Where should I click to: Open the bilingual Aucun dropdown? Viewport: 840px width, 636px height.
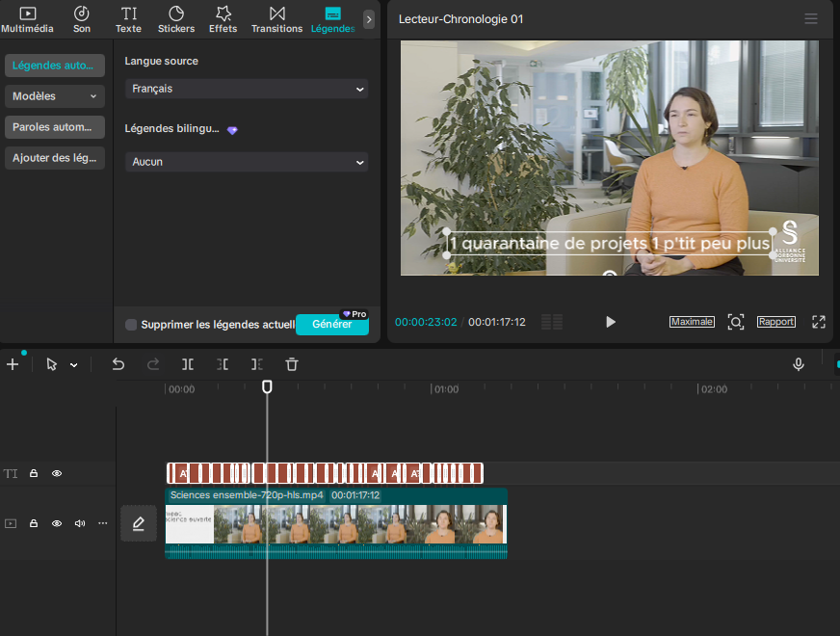247,162
